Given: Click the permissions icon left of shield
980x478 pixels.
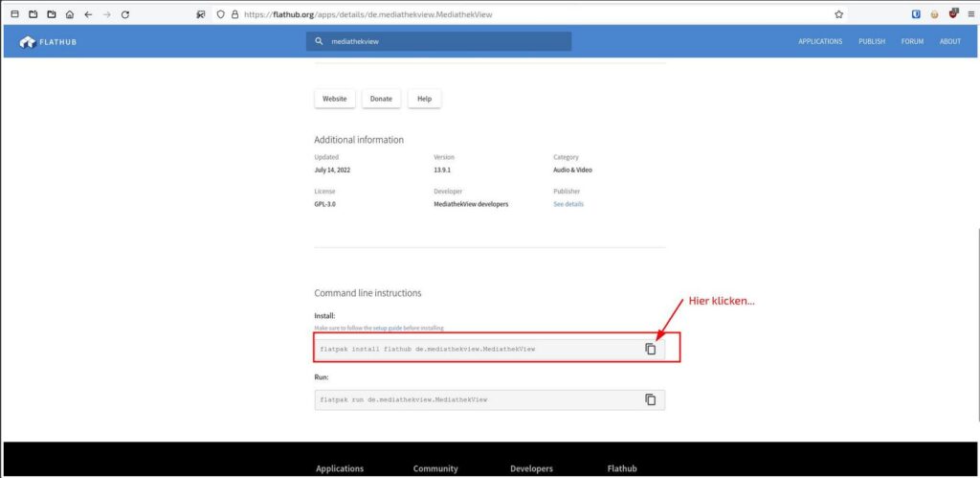Looking at the screenshot, I should coord(201,13).
